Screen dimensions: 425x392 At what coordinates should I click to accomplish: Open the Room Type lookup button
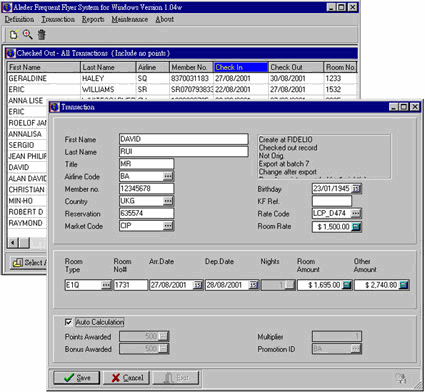click(106, 285)
